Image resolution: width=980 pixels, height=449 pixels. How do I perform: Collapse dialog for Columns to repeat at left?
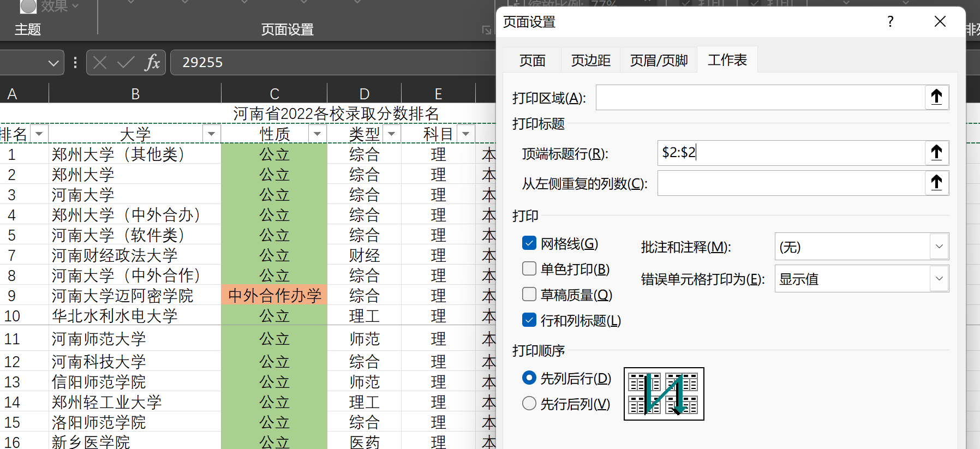(x=936, y=183)
